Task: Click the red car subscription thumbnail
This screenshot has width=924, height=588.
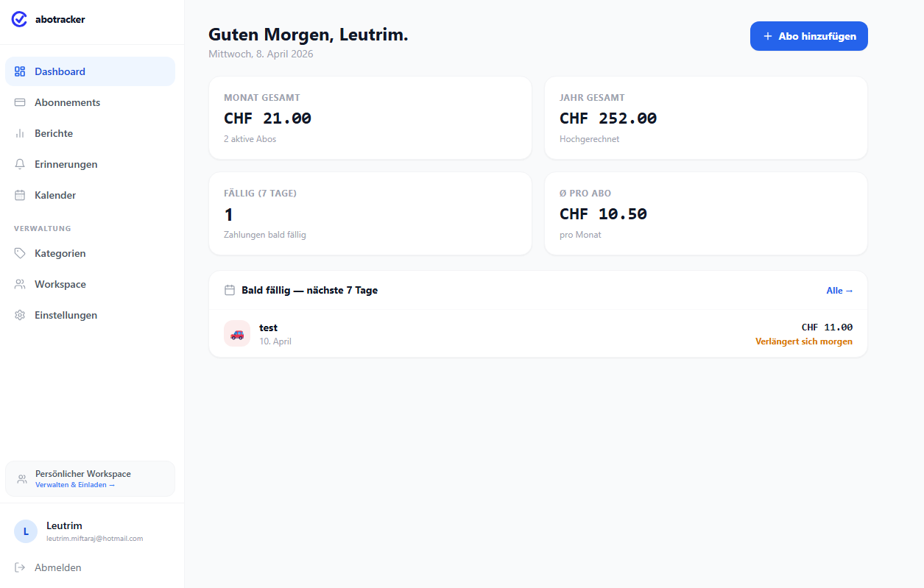Action: click(x=237, y=333)
